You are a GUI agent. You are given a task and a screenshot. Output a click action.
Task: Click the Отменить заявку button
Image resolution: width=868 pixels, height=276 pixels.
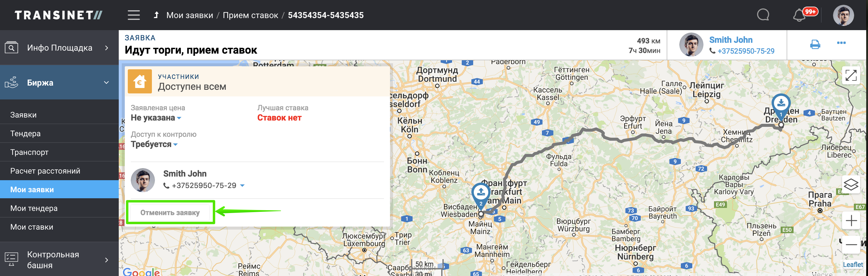point(170,213)
